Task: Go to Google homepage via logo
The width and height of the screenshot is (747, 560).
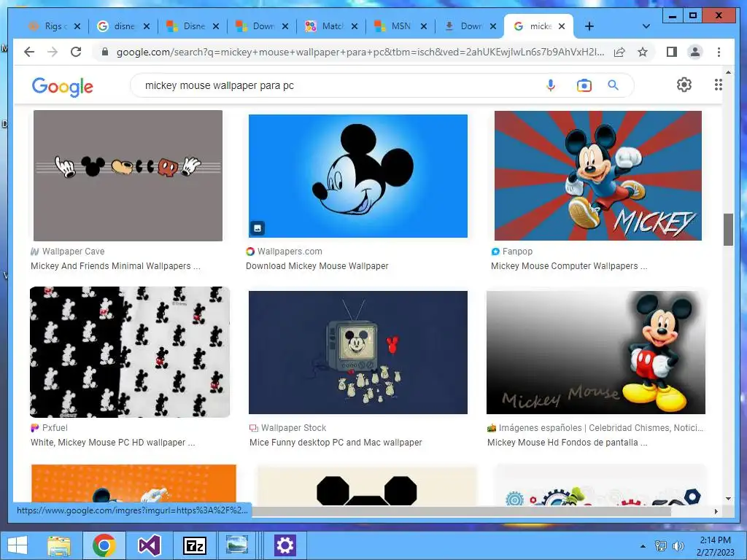Action: coord(63,87)
